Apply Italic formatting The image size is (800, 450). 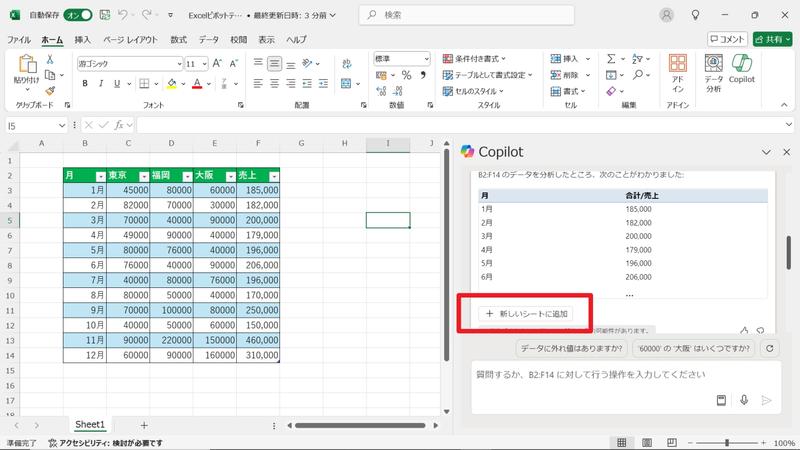pos(101,83)
